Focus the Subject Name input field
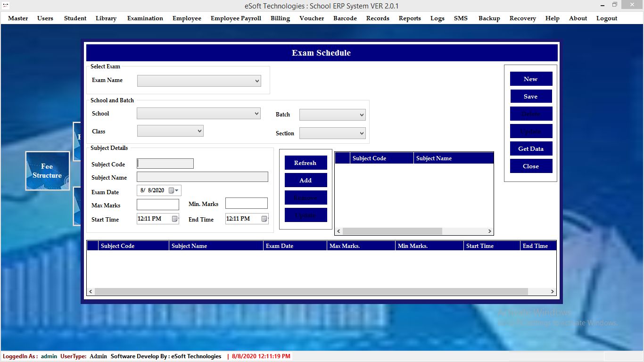This screenshot has width=644, height=362. pos(202,177)
